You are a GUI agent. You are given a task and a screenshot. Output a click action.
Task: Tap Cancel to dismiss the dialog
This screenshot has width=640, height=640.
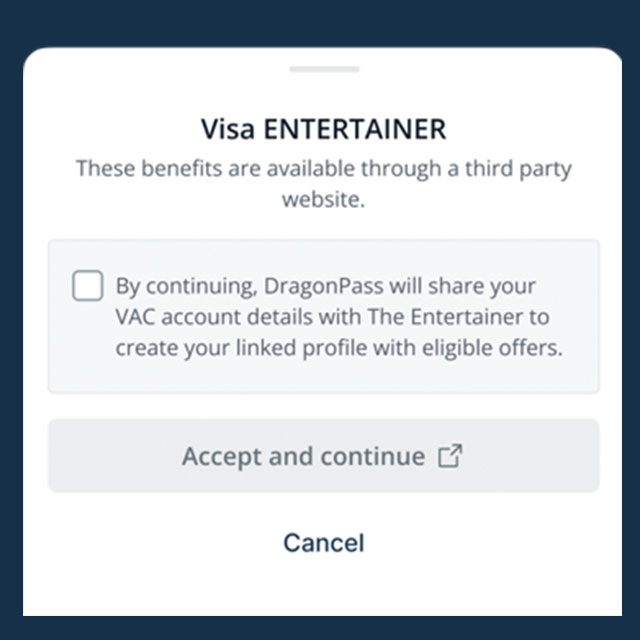coord(323,542)
